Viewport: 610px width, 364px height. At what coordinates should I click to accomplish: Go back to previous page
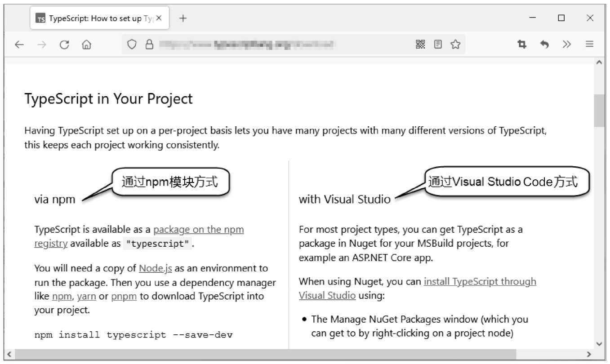coord(19,44)
